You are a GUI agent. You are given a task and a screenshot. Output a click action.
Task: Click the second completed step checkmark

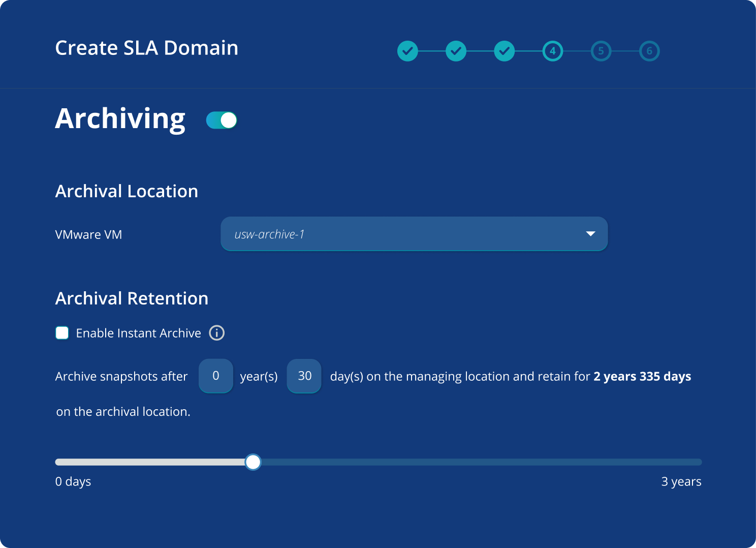456,51
